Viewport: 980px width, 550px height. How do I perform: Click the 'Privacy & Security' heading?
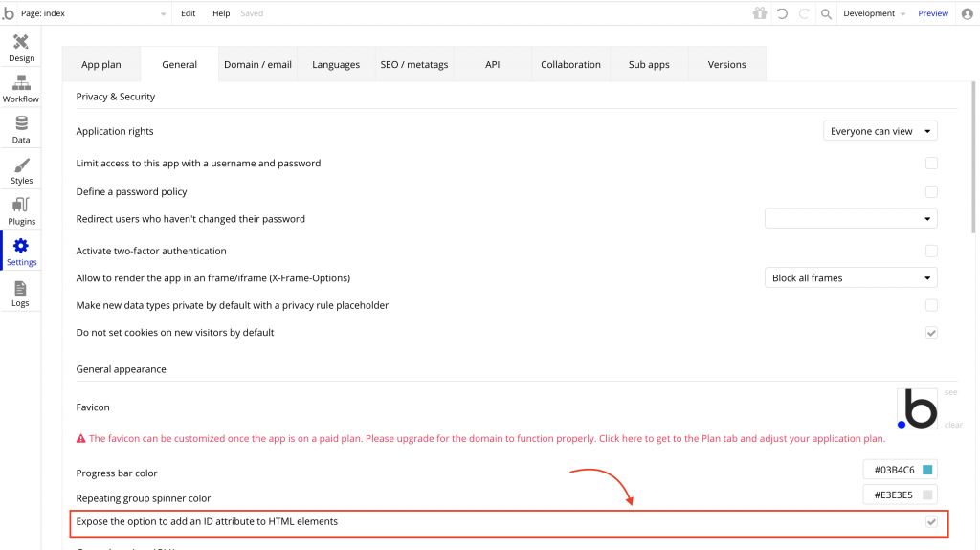[116, 97]
